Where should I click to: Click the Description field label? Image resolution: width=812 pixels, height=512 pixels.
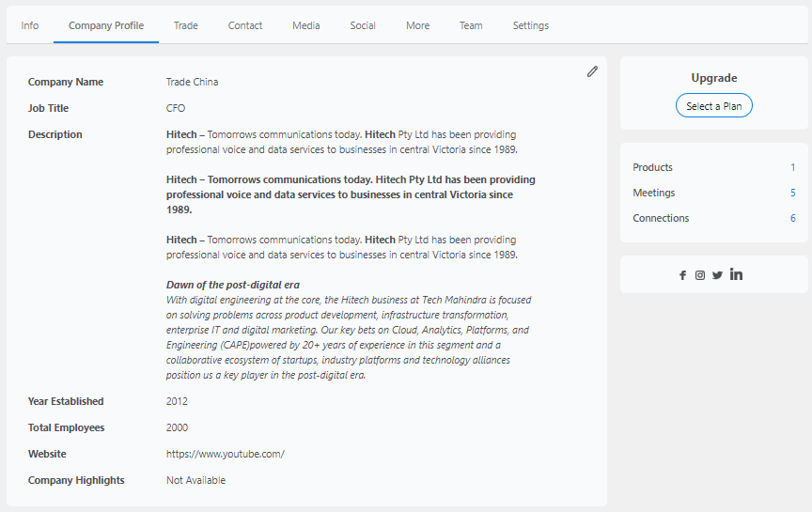pos(55,134)
